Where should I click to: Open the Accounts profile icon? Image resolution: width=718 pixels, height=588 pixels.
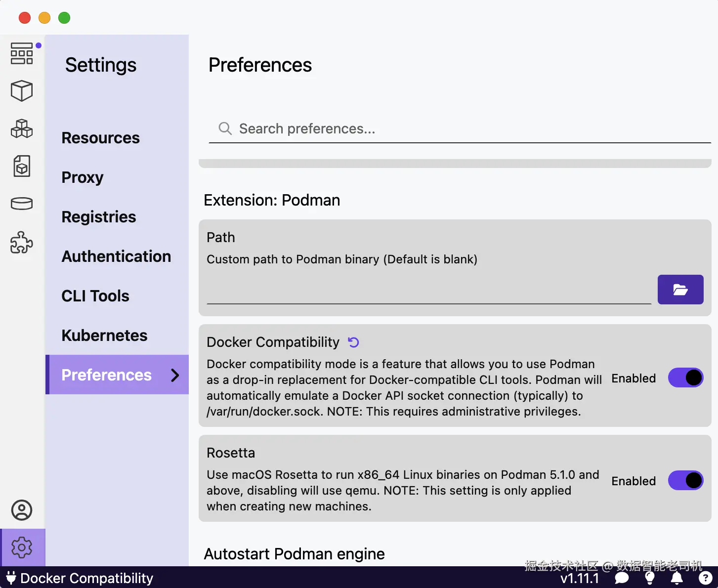(22, 510)
